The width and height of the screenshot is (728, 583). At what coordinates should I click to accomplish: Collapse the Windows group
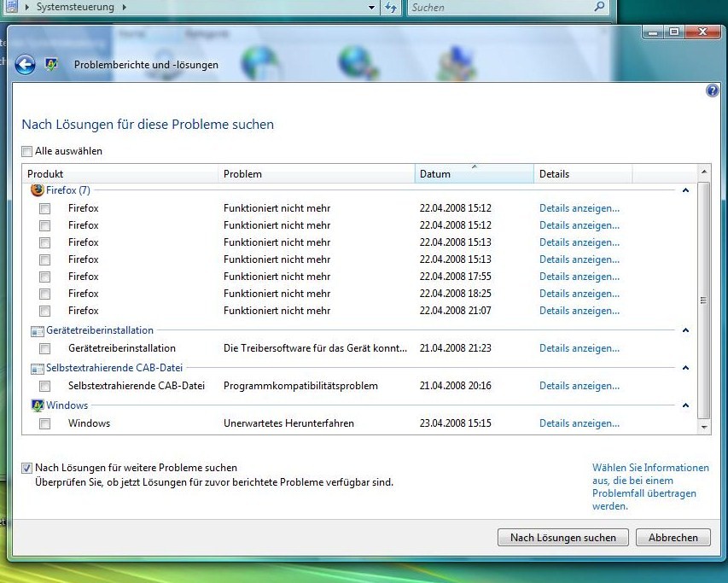(685, 405)
